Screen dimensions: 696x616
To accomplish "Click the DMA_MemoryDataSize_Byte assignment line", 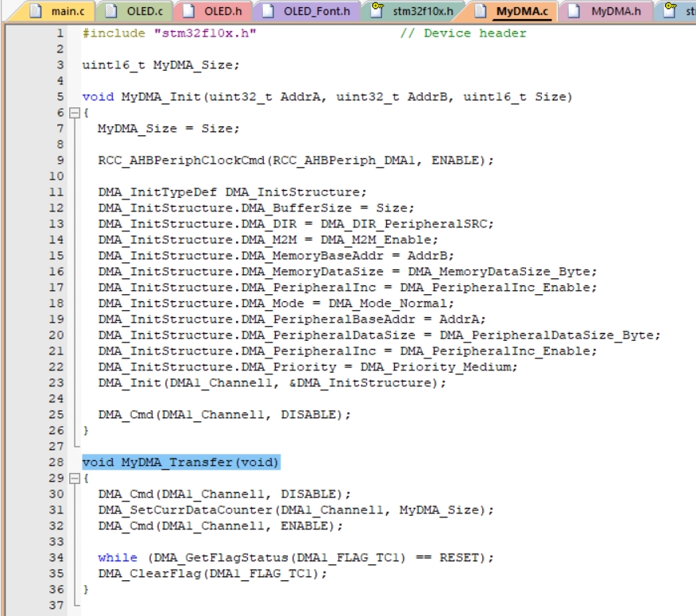I will tap(347, 272).
